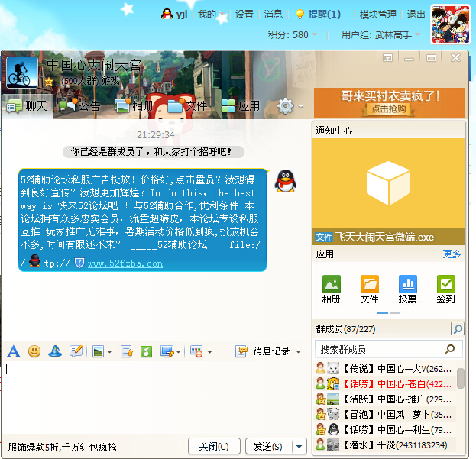The image size is (476, 459).
Task: Open the 文件 app in the application panel
Action: tap(370, 289)
